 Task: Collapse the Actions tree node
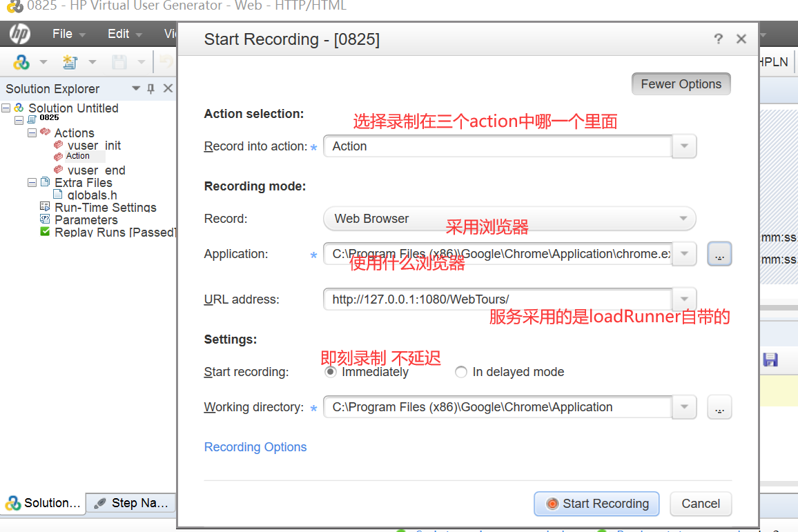[x=32, y=132]
